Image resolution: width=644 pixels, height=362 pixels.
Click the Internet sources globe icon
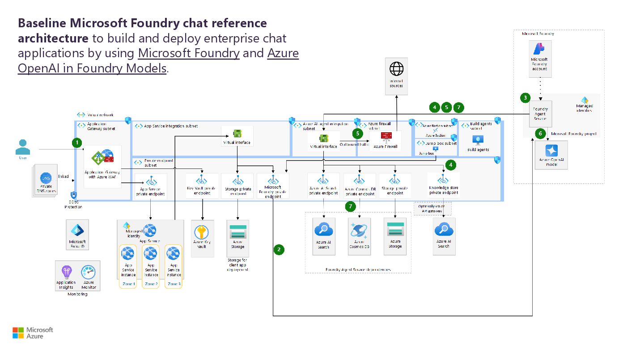point(396,69)
